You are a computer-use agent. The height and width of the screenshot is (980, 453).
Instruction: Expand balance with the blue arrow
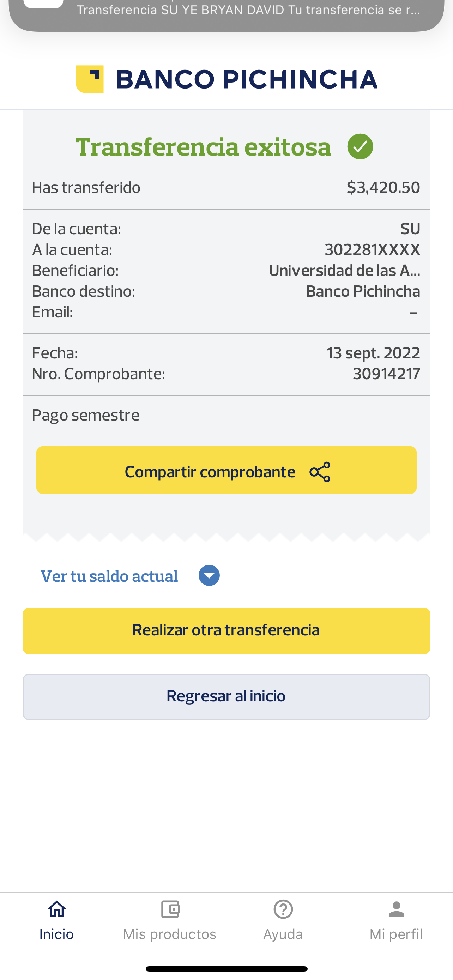tap(209, 575)
